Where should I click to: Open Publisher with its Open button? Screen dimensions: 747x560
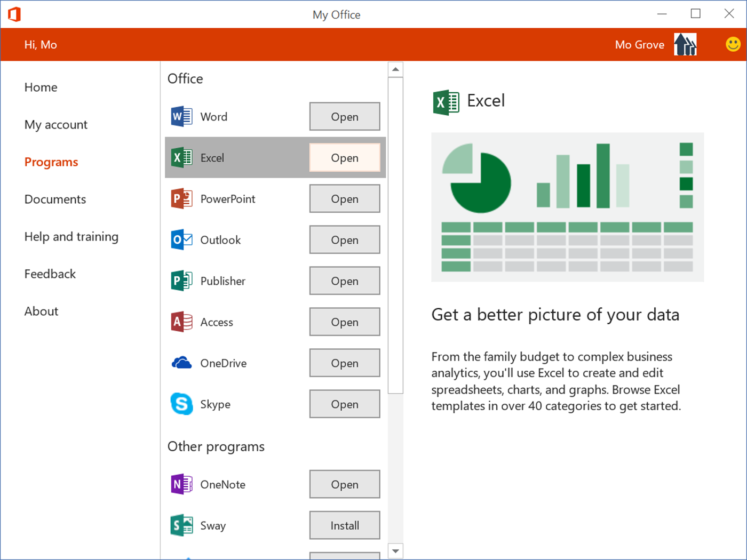[345, 281]
